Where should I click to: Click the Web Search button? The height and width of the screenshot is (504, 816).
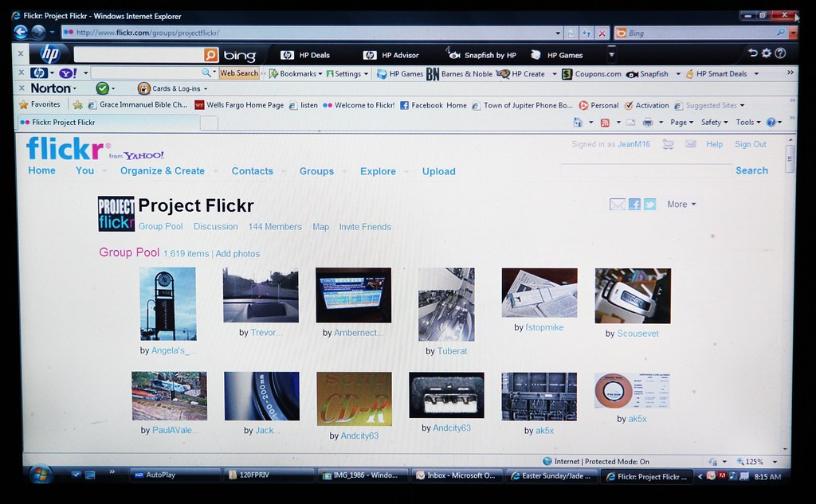pos(239,73)
